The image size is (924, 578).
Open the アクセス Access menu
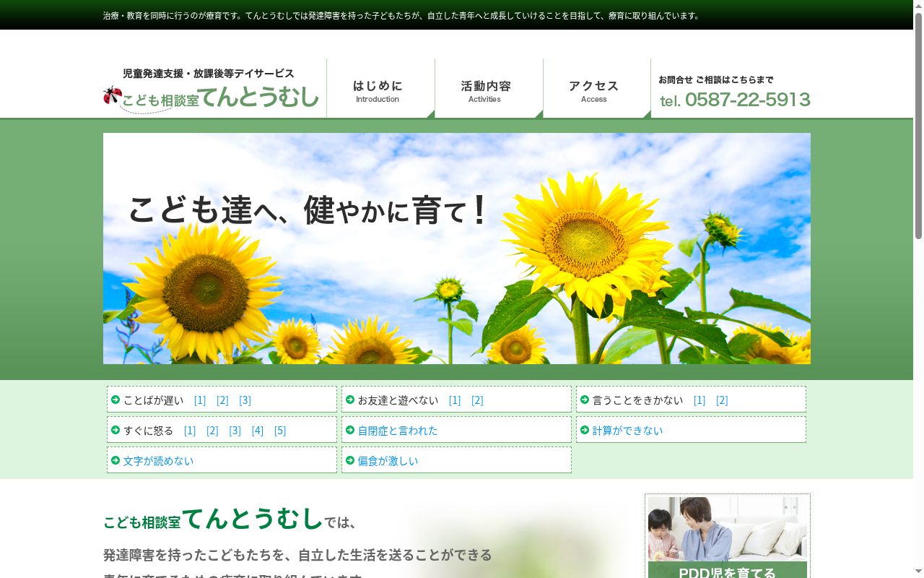(x=597, y=88)
